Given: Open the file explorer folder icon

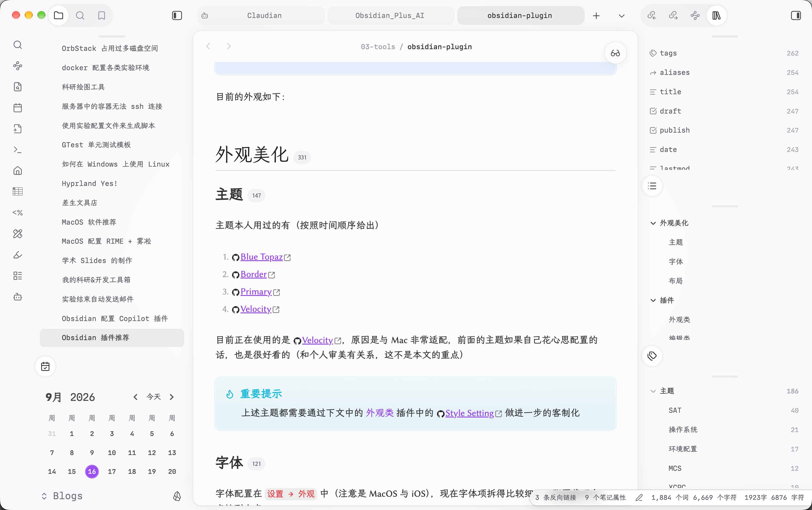Looking at the screenshot, I should (x=59, y=15).
